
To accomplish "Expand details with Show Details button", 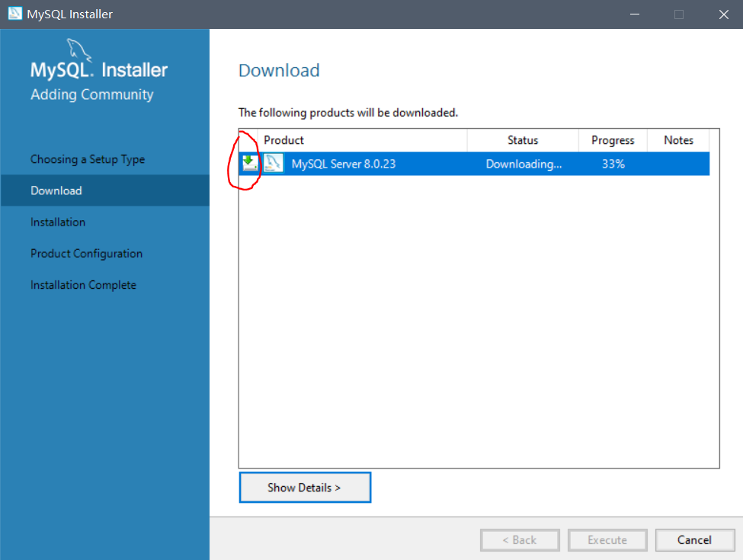I will point(305,488).
